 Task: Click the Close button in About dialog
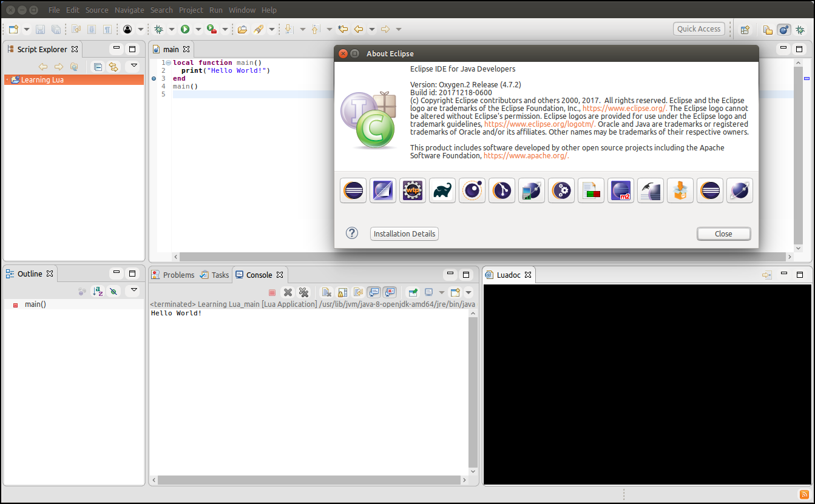click(723, 234)
